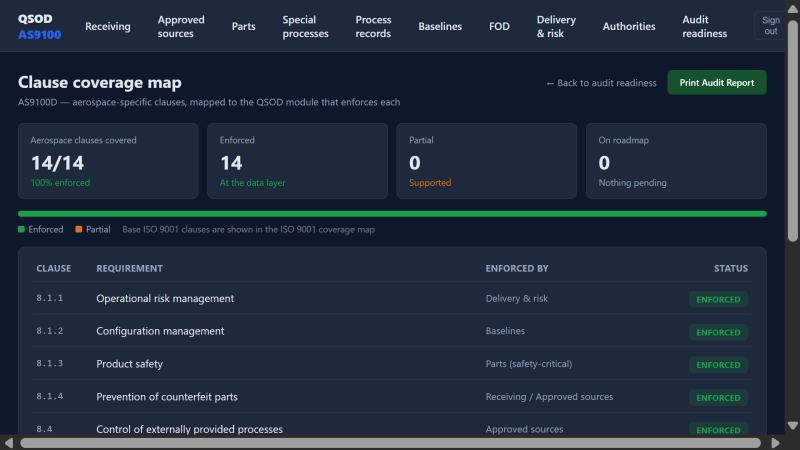Click the vertical scrollbar down arrow

792,426
